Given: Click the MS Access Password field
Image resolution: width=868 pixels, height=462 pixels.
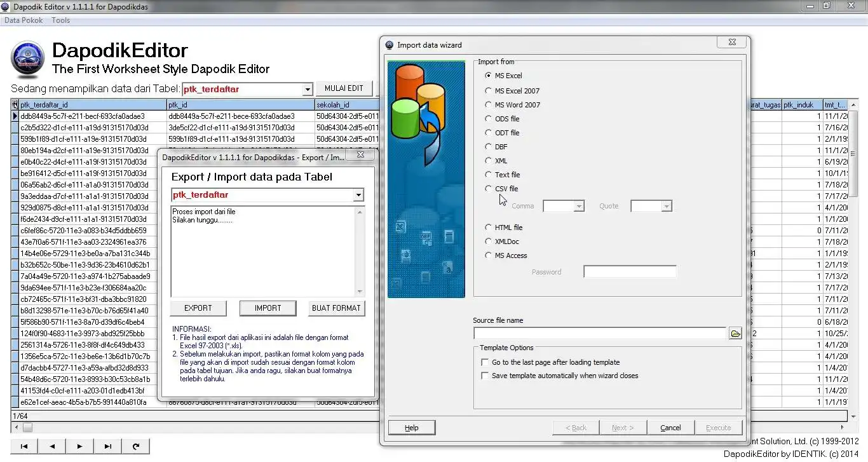Looking at the screenshot, I should [x=630, y=272].
